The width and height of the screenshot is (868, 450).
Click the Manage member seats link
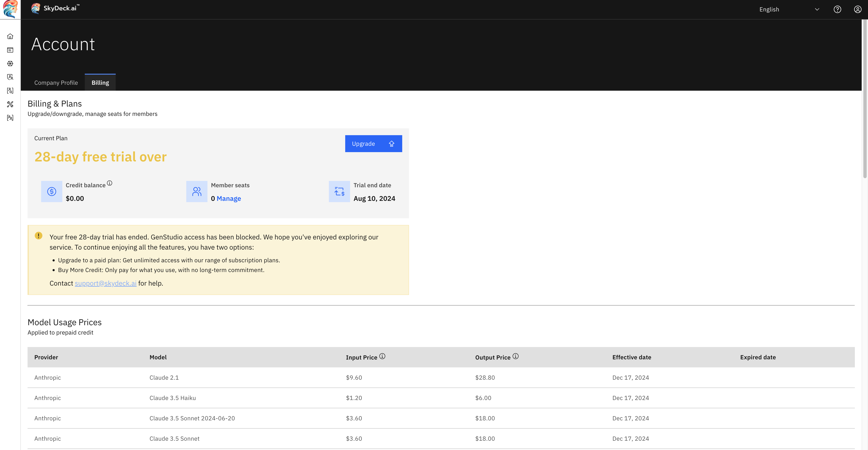tap(228, 199)
